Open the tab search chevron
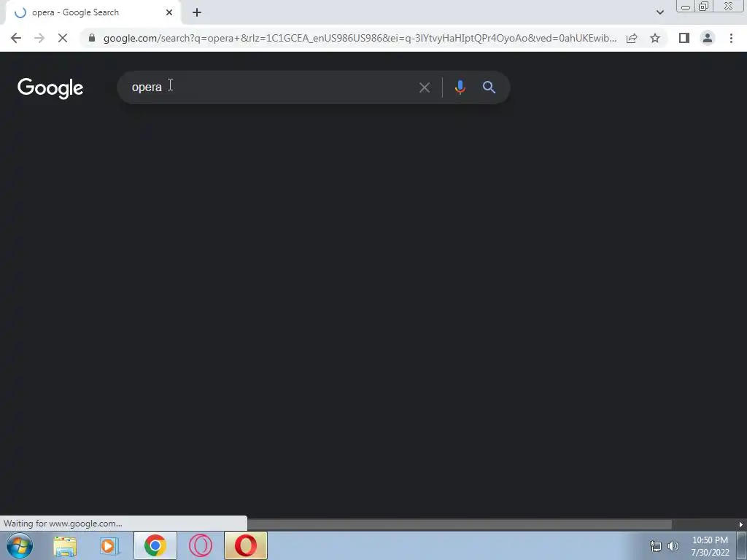This screenshot has height=560, width=747. (659, 12)
